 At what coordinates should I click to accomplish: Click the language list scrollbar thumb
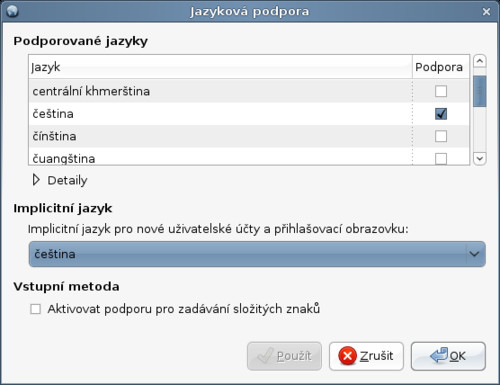pos(480,91)
